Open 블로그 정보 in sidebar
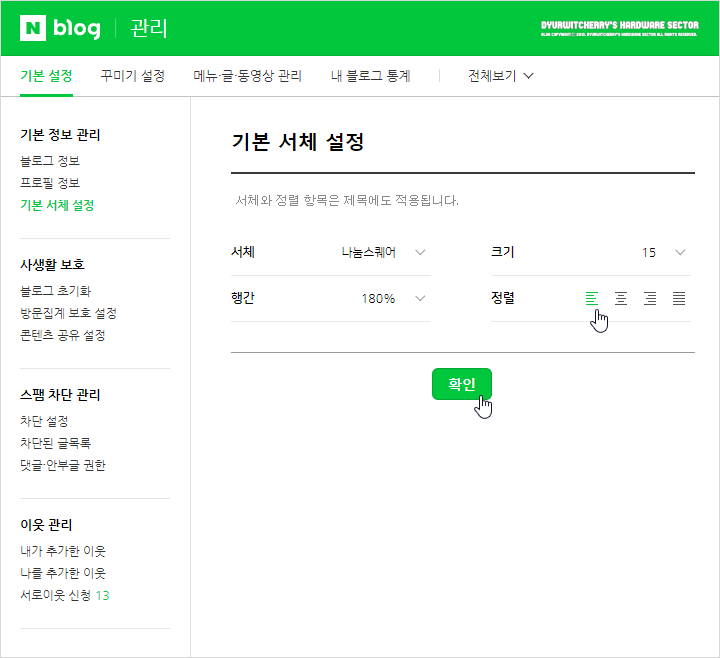Viewport: 720px width, 658px height. point(50,161)
